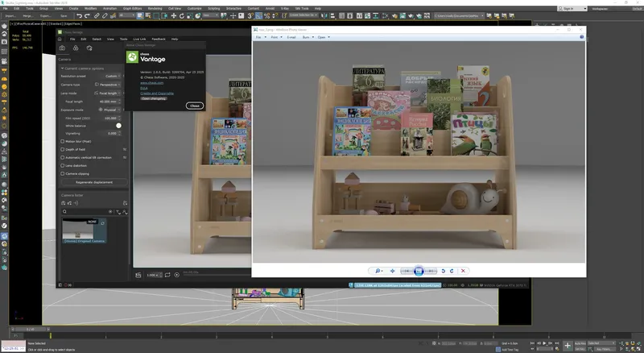The width and height of the screenshot is (644, 353).
Task: Open the Live Link menu in Vantage
Action: click(139, 39)
